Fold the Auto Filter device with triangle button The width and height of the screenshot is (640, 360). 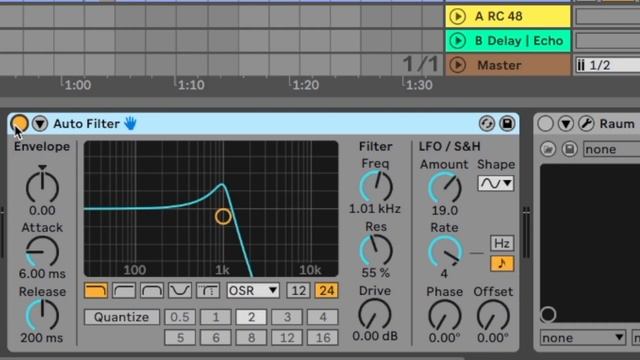[x=40, y=123]
